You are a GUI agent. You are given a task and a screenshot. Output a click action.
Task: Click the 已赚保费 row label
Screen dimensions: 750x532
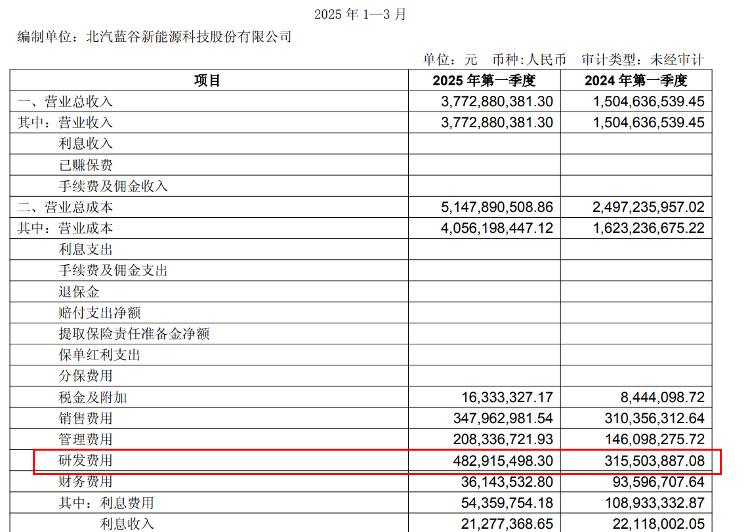[x=86, y=165]
